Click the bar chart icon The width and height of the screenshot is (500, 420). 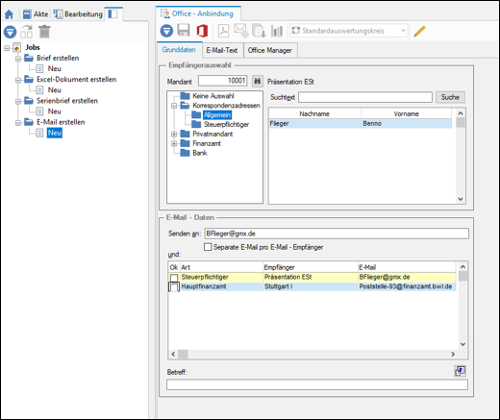(277, 31)
